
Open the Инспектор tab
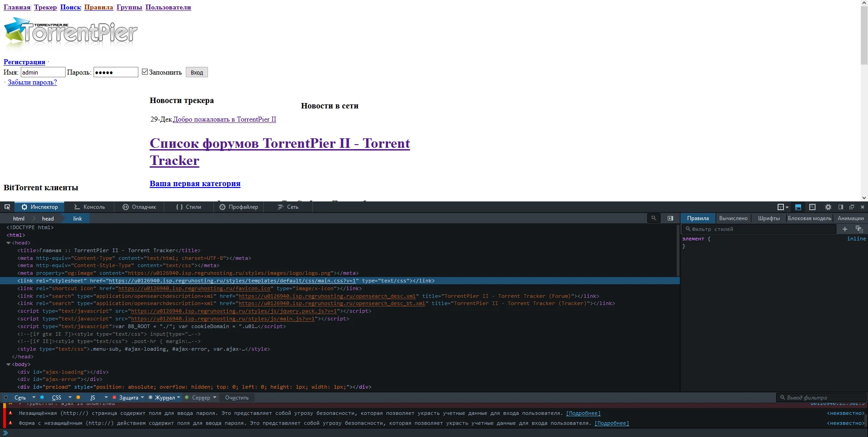pyautogui.click(x=40, y=207)
